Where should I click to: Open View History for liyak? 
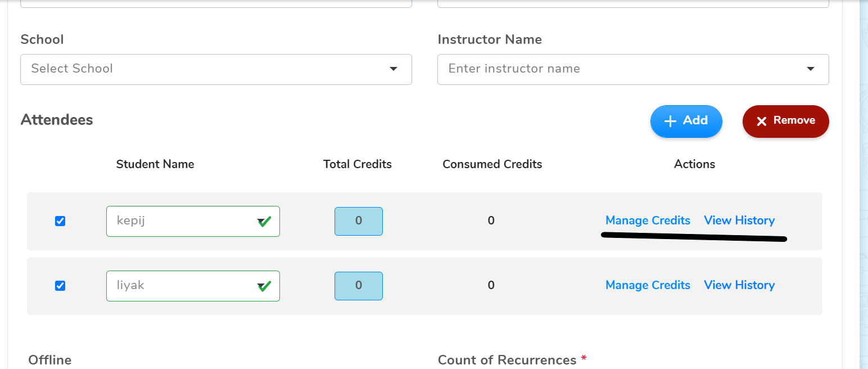coord(739,285)
